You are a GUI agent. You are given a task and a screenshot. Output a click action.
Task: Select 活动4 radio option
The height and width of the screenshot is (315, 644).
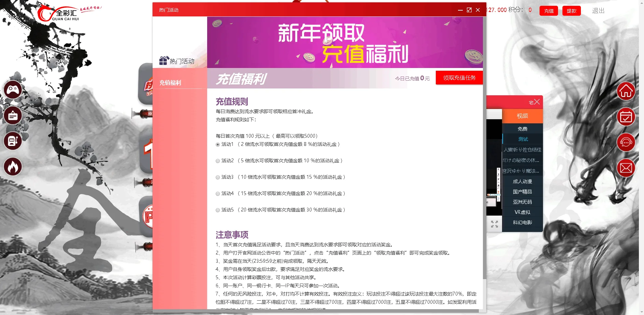pos(218,194)
